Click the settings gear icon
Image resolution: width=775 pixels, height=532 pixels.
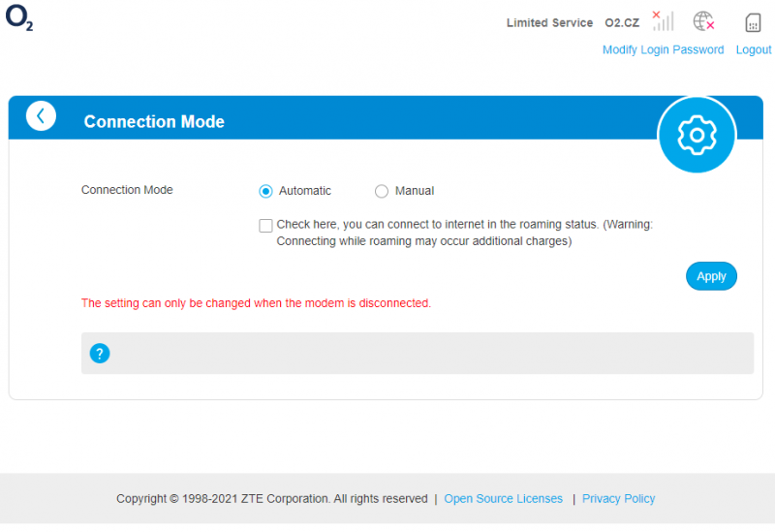pyautogui.click(x=697, y=135)
